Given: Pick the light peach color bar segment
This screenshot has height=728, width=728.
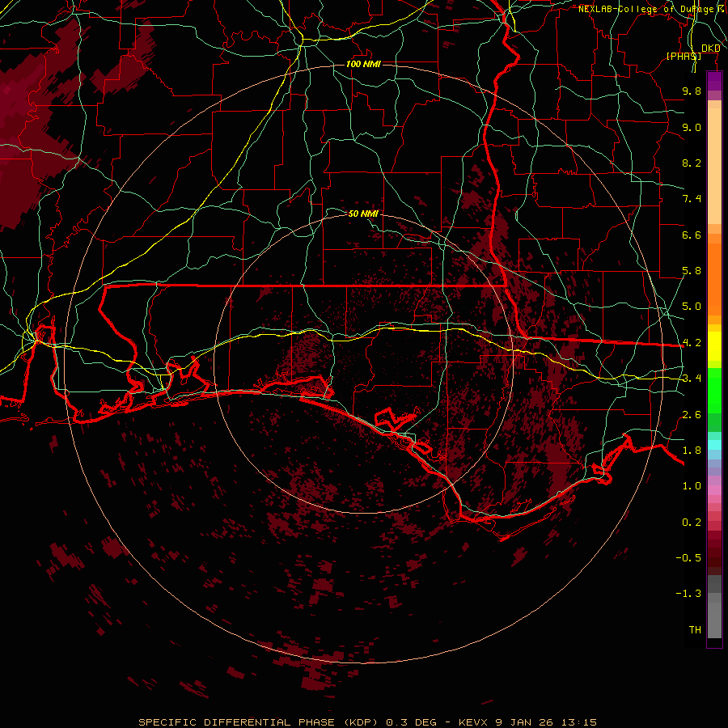Looking at the screenshot, I should 714,166.
